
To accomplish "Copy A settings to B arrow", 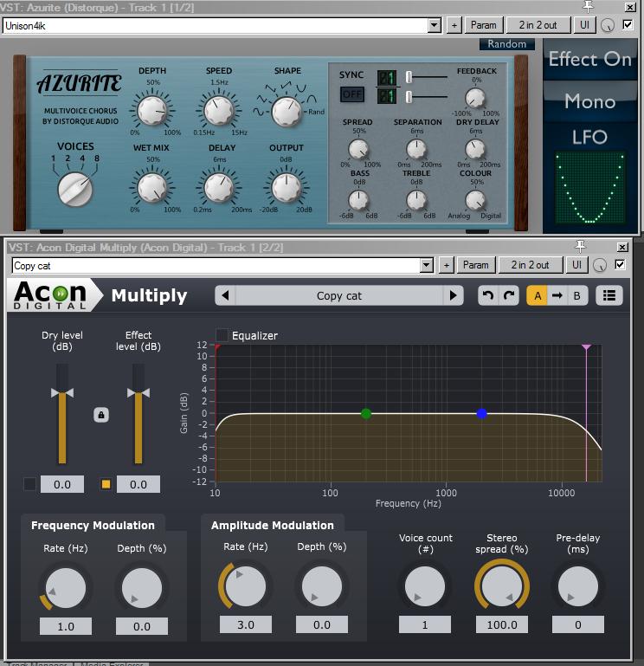I will click(557, 295).
